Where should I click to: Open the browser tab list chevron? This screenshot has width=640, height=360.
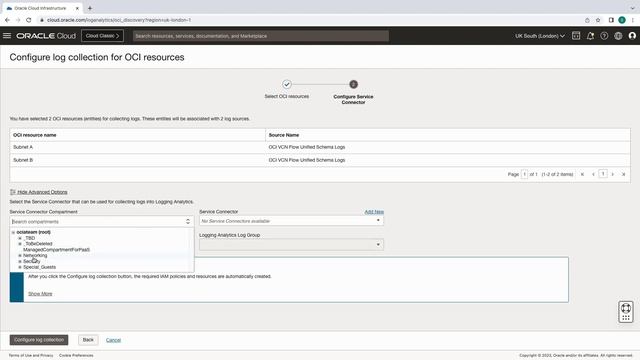coord(632,8)
